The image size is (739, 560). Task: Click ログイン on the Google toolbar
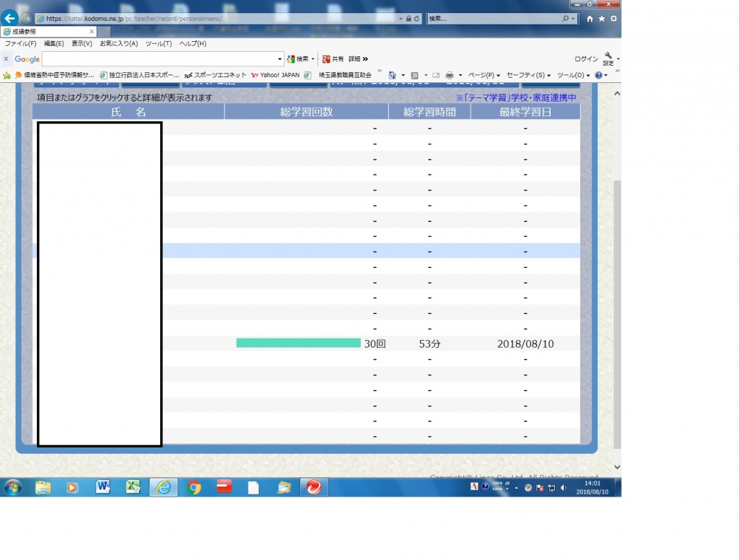[x=586, y=59]
